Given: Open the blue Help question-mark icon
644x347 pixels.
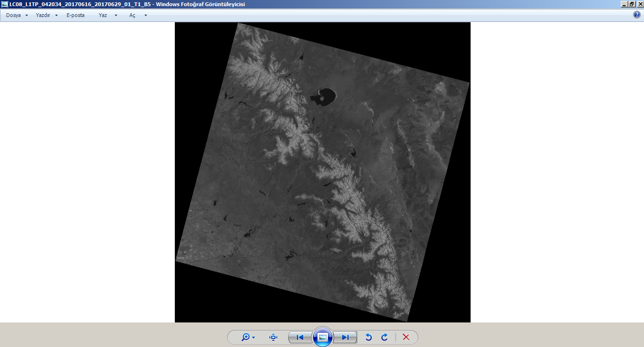Looking at the screenshot, I should coord(636,15).
